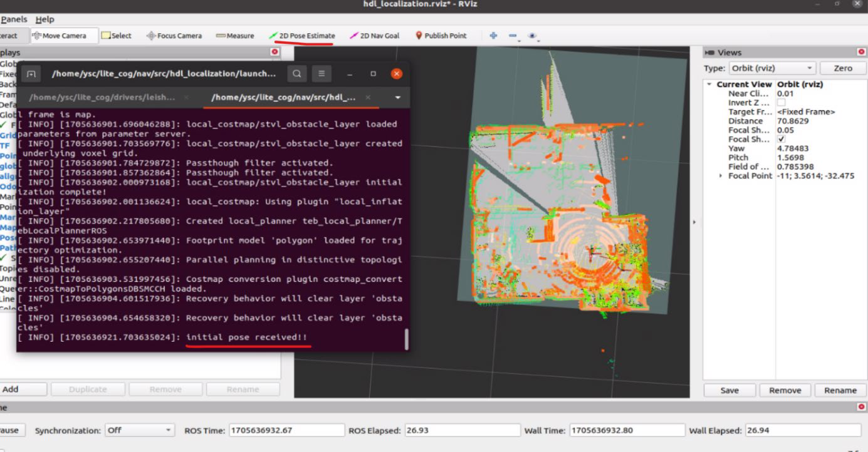The height and width of the screenshot is (452, 868).
Task: Collapse the Current View tree
Action: [x=709, y=85]
